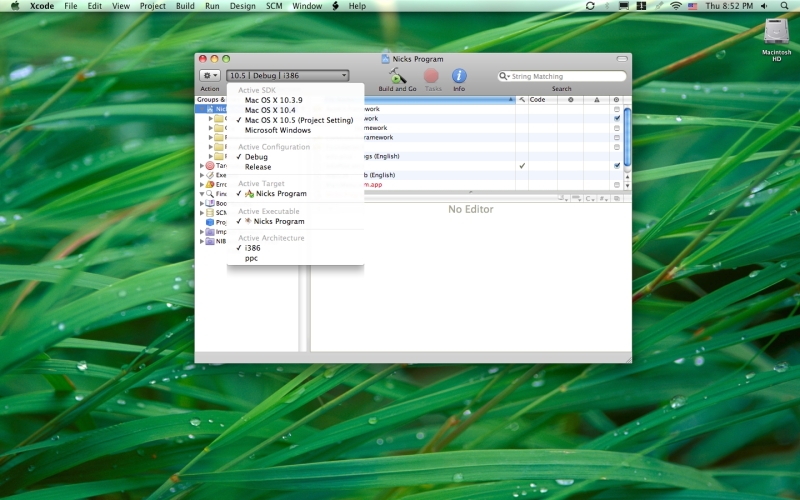Open the Action gear menu
Viewport: 800px width, 500px height.
point(210,76)
